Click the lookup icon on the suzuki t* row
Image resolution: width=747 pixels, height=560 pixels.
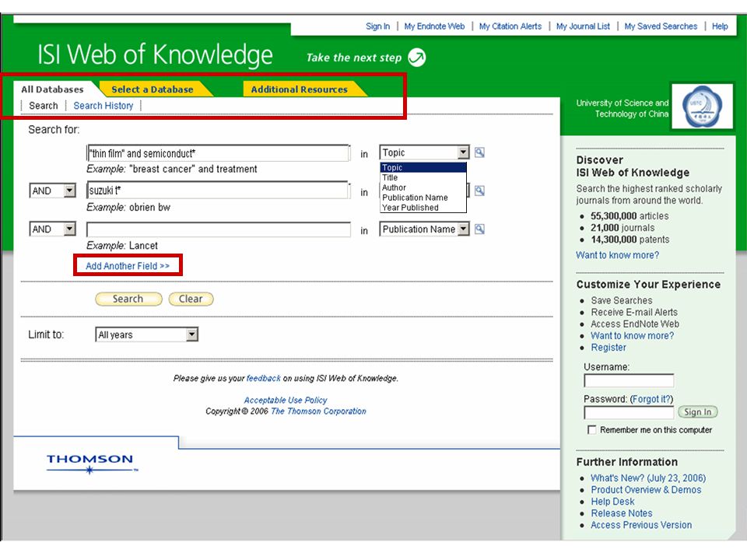479,191
